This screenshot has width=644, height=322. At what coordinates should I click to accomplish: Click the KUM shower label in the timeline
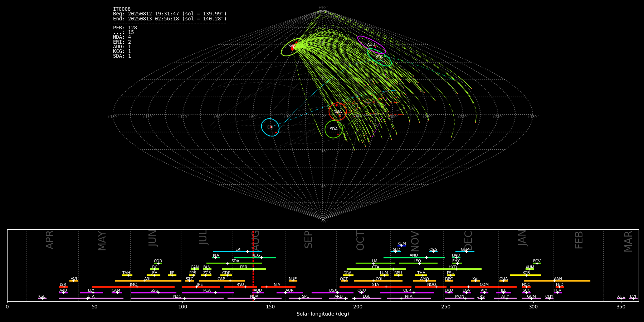click(402, 243)
